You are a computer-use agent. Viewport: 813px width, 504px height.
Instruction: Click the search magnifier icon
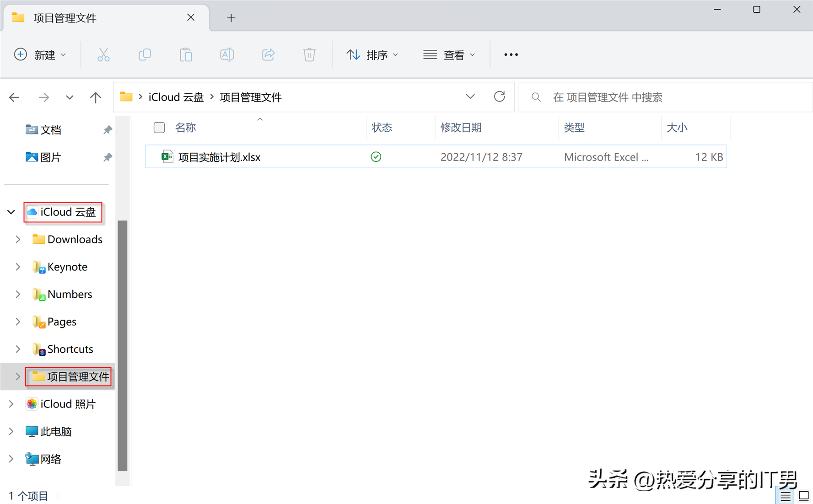tap(536, 97)
